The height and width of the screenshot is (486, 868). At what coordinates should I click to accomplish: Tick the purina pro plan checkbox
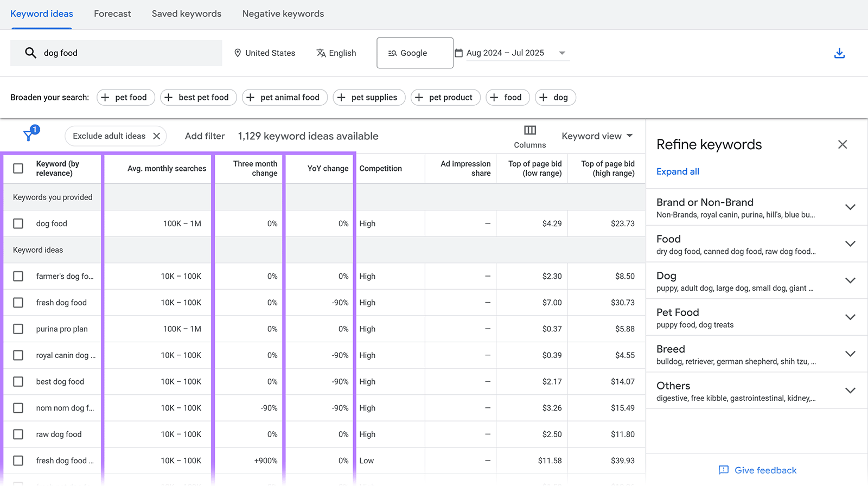pos(18,329)
